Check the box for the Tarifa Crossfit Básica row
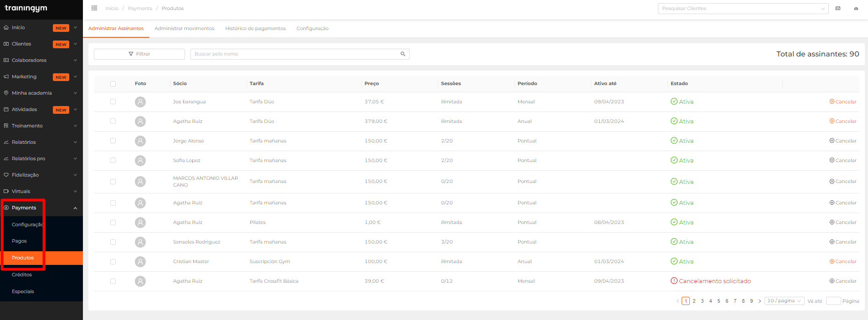The height and width of the screenshot is (320, 868). pos(113,281)
